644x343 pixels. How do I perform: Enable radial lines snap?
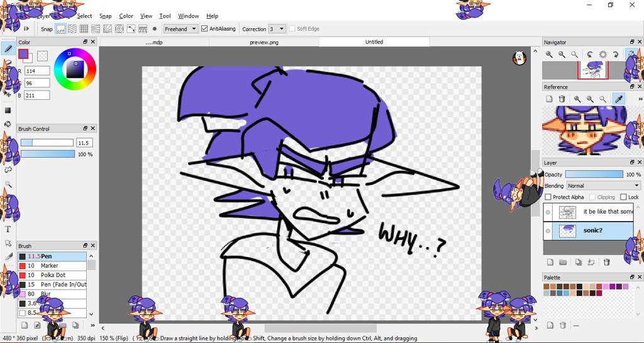tap(108, 29)
